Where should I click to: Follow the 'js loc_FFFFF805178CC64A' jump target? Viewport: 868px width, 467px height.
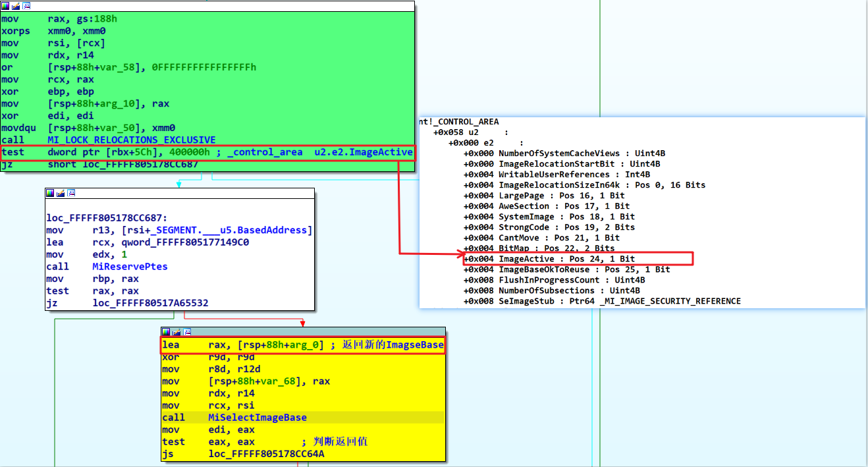click(267, 454)
